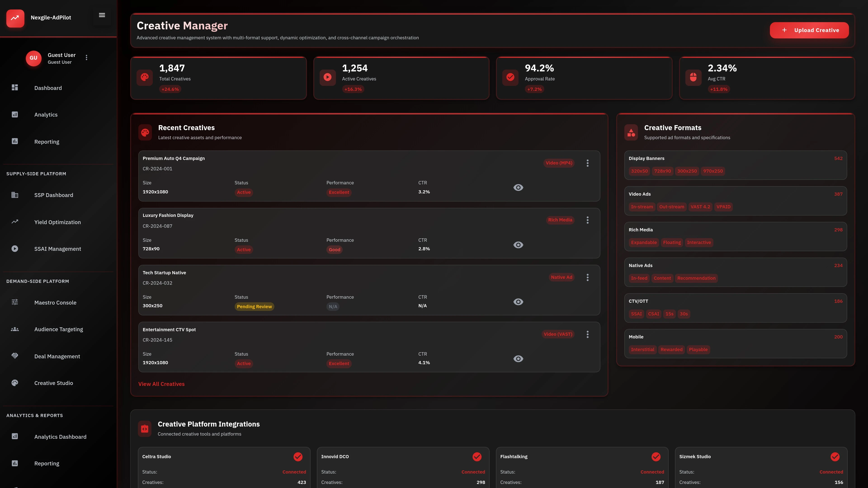Open the View All Creatives link
This screenshot has height=488, width=868.
click(161, 384)
